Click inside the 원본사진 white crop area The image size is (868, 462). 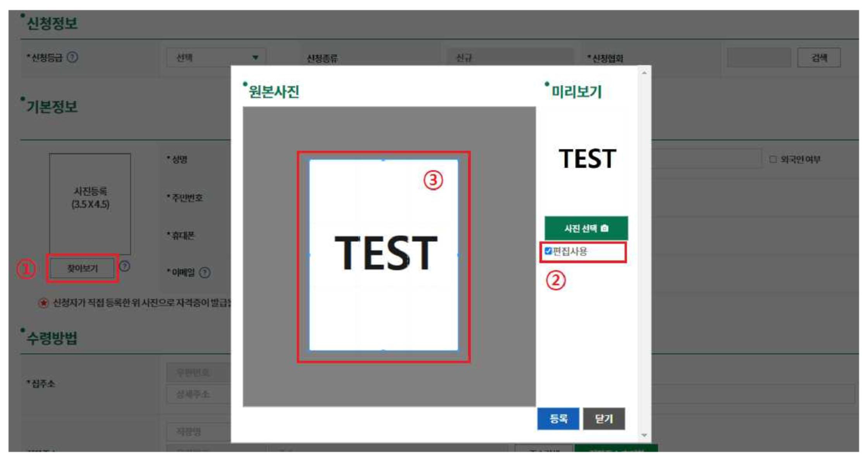[x=384, y=255]
